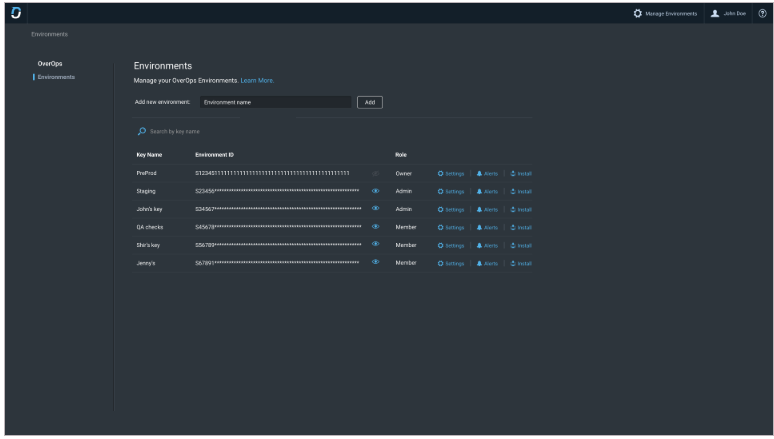Open Alerts for PreProd

[487, 174]
